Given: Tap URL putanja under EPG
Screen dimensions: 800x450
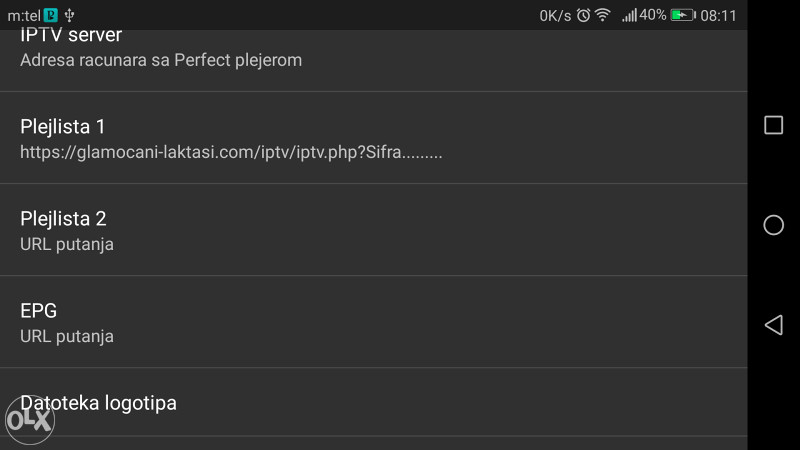Looking at the screenshot, I should 67,337.
